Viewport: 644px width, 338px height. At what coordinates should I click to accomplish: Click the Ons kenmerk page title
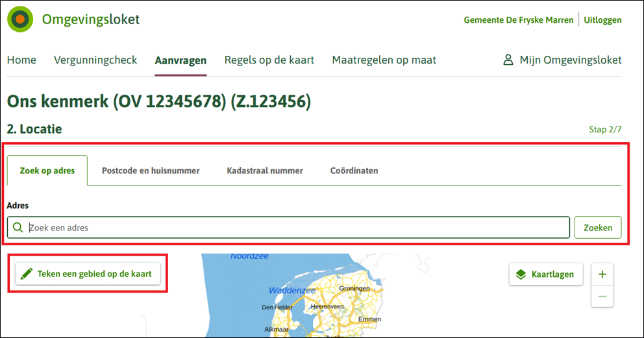pos(159,101)
